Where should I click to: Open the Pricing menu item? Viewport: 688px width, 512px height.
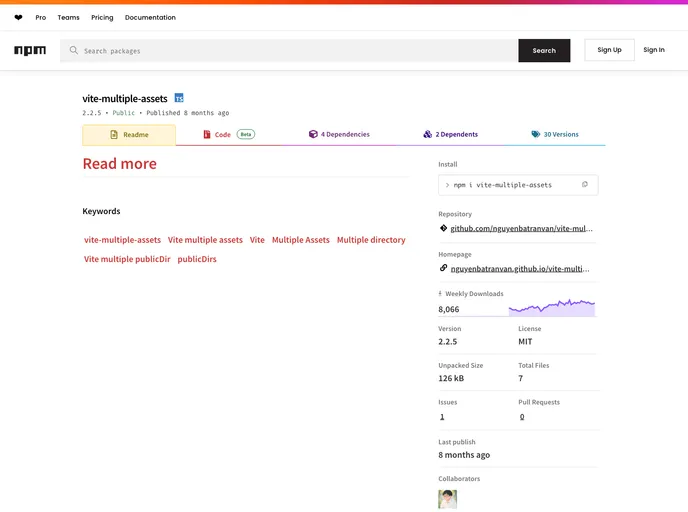coord(102,18)
